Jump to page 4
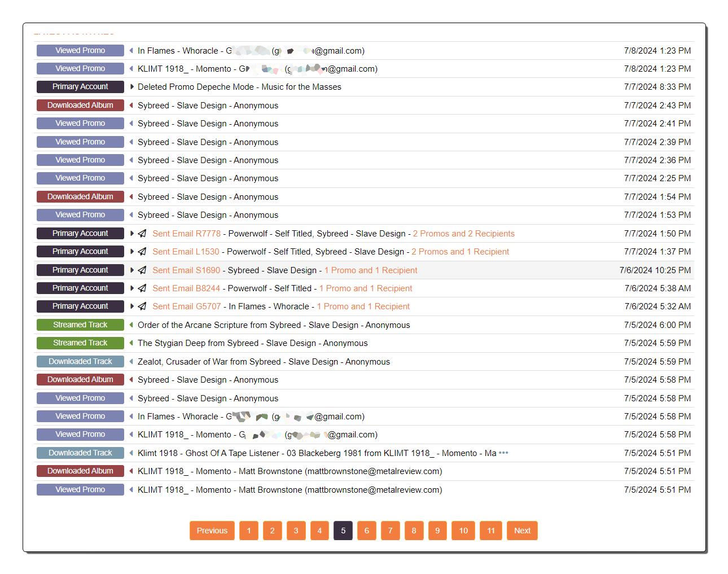 pos(319,531)
